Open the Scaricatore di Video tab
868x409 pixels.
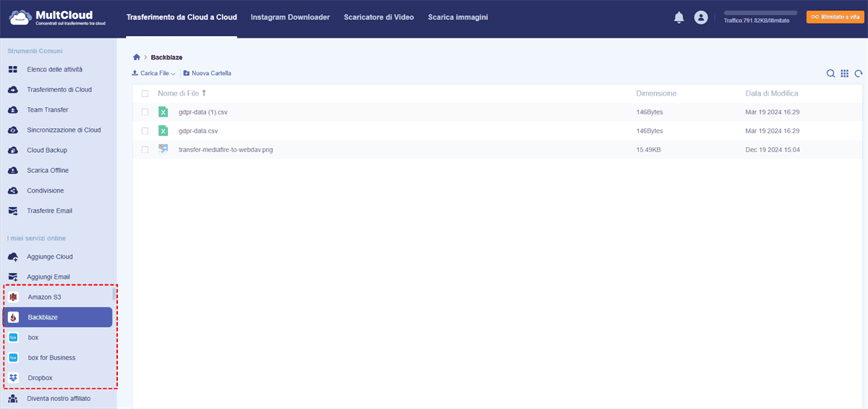tap(379, 17)
